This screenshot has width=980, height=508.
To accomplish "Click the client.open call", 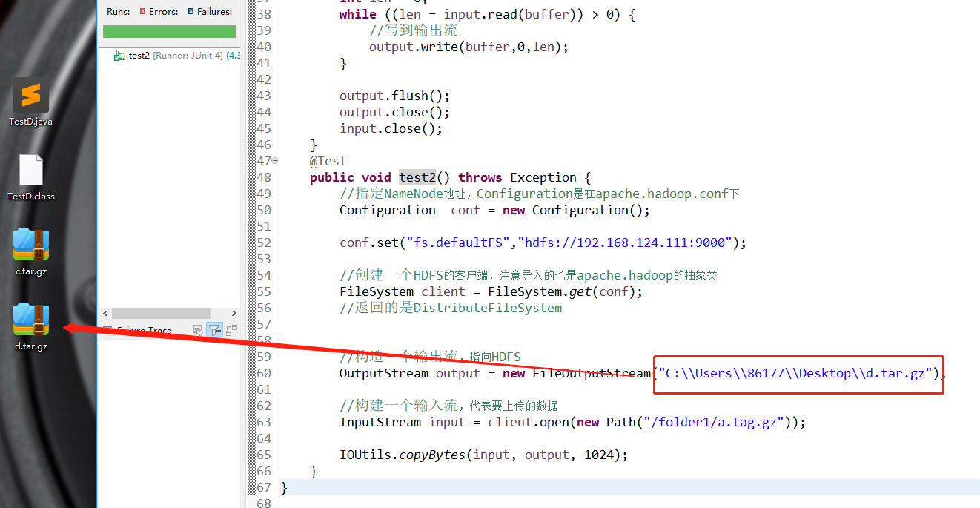I will pos(529,422).
